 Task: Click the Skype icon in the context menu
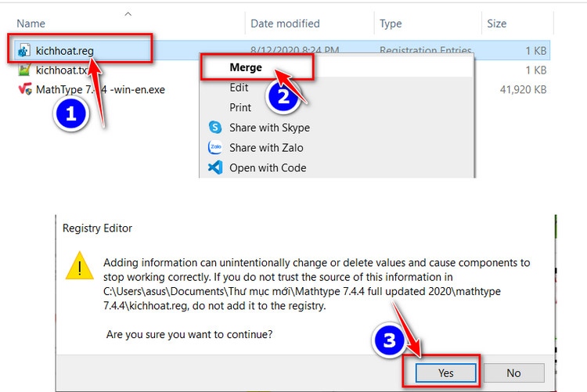click(x=215, y=128)
